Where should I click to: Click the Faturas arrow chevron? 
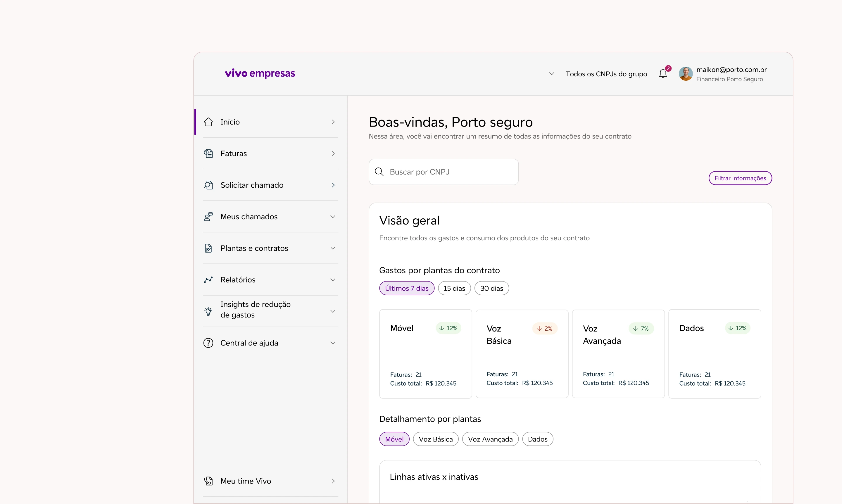333,153
